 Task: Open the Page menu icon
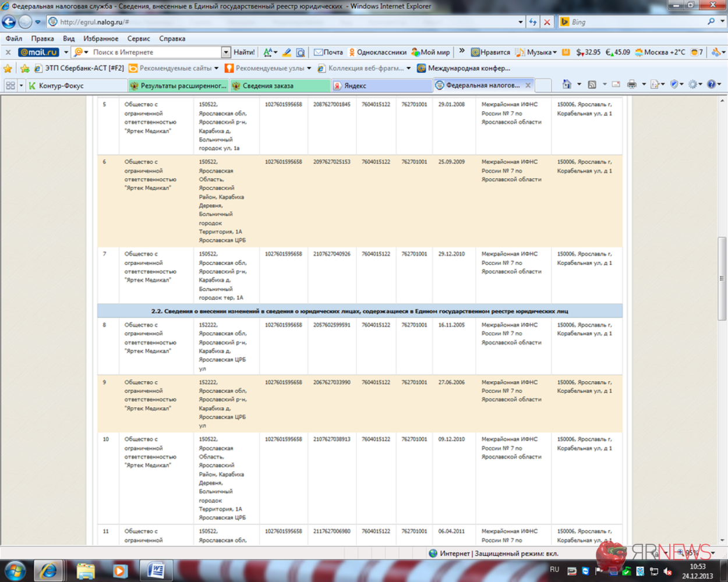click(655, 85)
